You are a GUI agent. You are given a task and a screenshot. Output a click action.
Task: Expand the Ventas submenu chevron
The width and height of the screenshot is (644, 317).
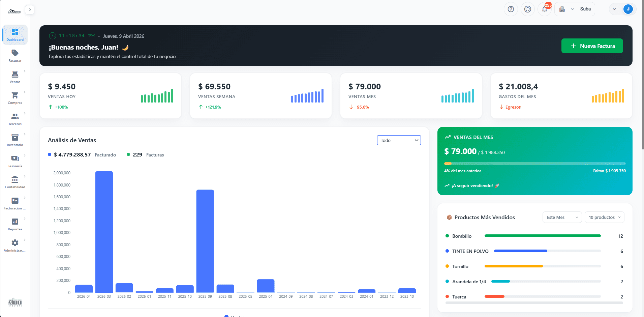(25, 71)
